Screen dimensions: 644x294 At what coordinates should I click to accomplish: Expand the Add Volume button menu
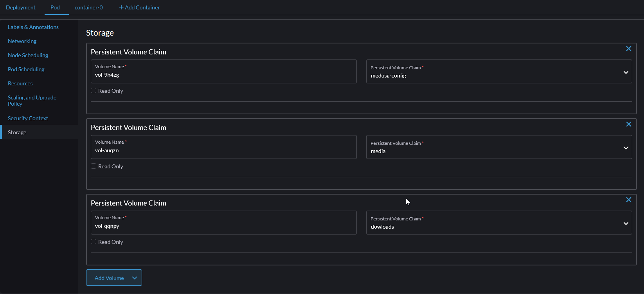click(134, 278)
